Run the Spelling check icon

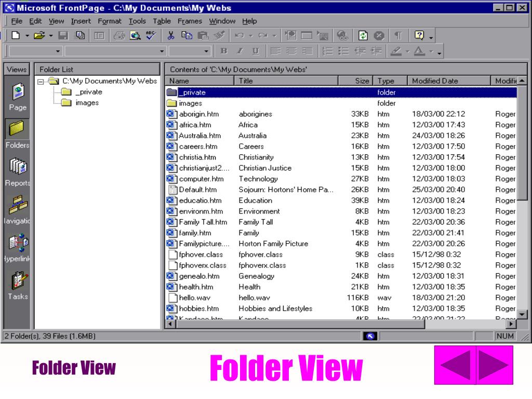click(x=151, y=35)
